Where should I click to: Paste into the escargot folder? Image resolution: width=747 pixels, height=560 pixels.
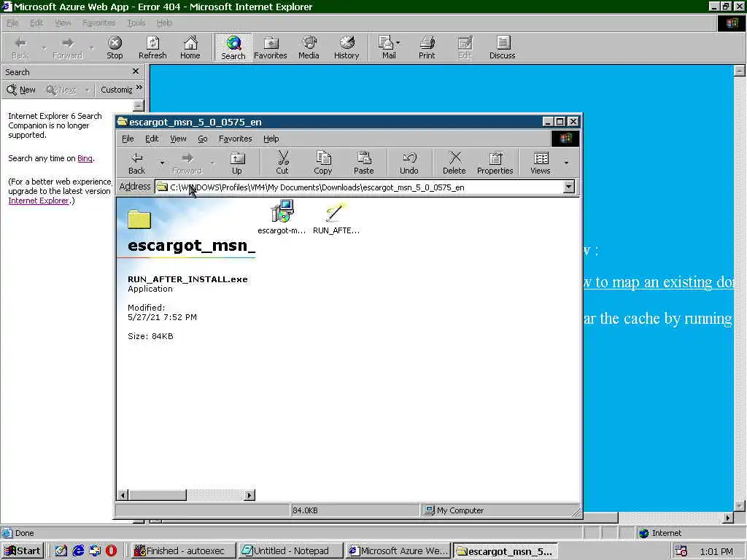(x=363, y=163)
